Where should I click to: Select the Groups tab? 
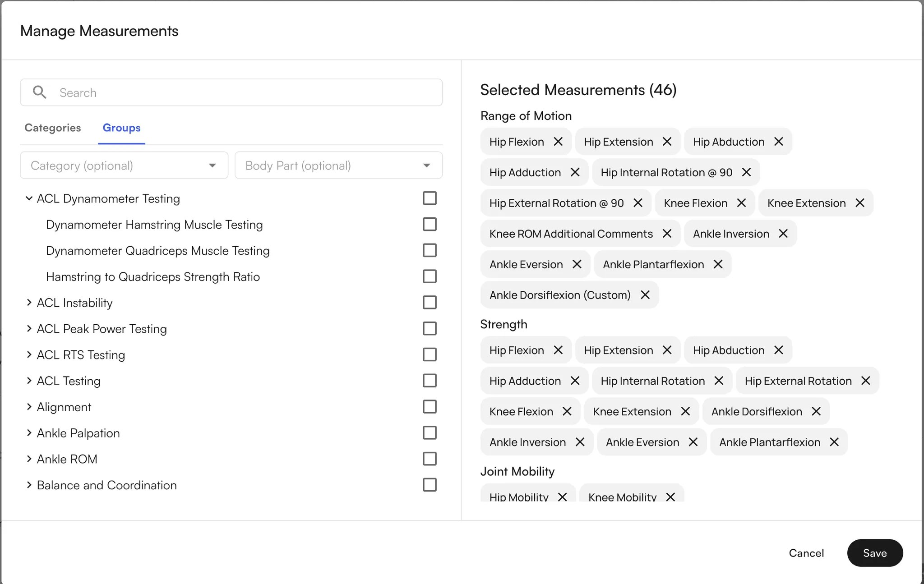[121, 128]
